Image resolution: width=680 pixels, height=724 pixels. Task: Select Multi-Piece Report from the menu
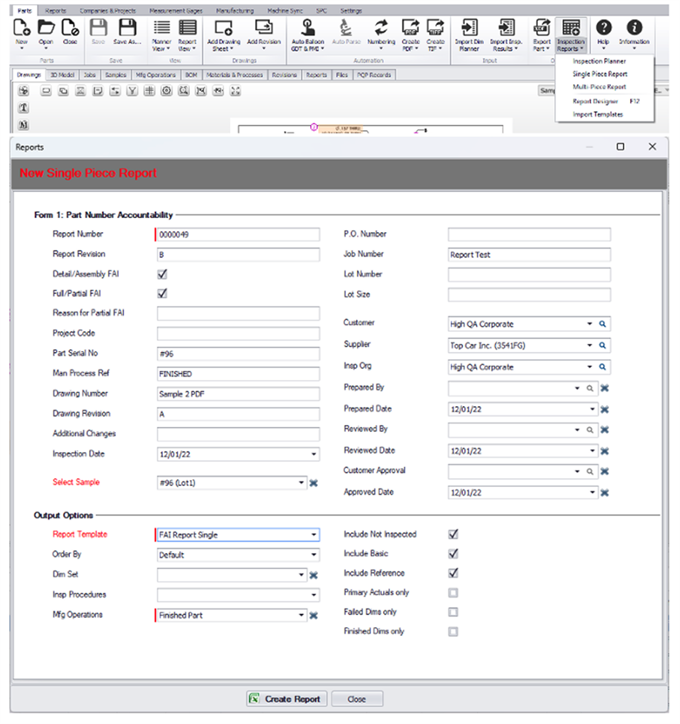[600, 87]
